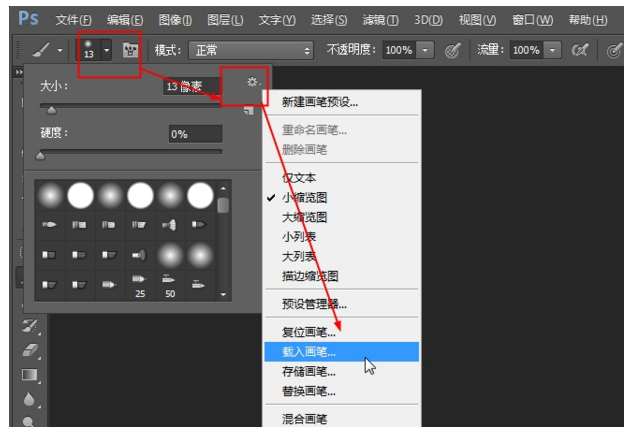Click the brush picker gear settings icon

click(x=252, y=82)
